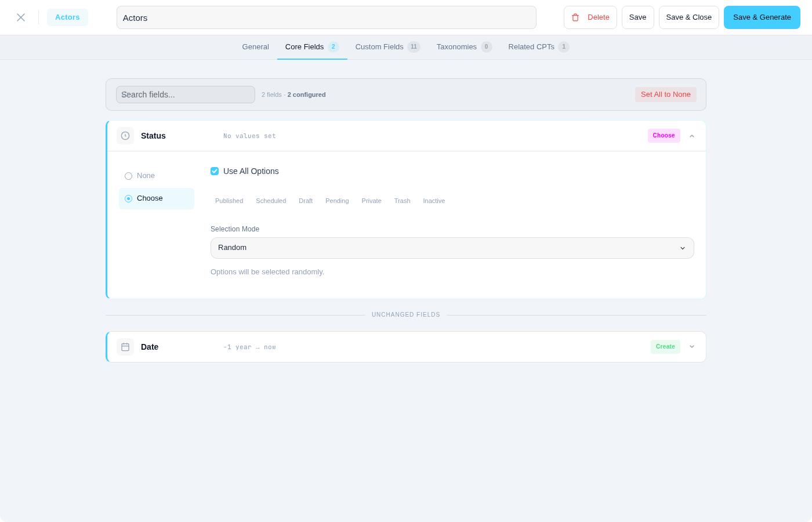Open the Custom Fields tab

pyautogui.click(x=379, y=47)
